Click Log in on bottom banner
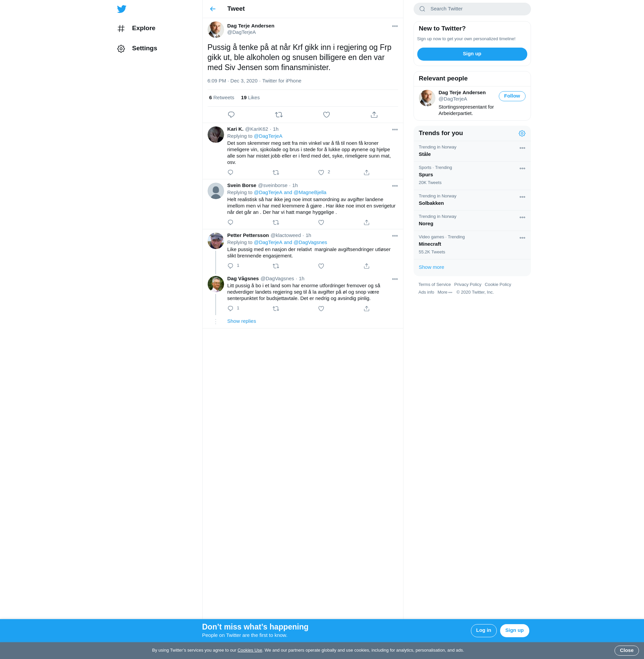 tap(483, 631)
